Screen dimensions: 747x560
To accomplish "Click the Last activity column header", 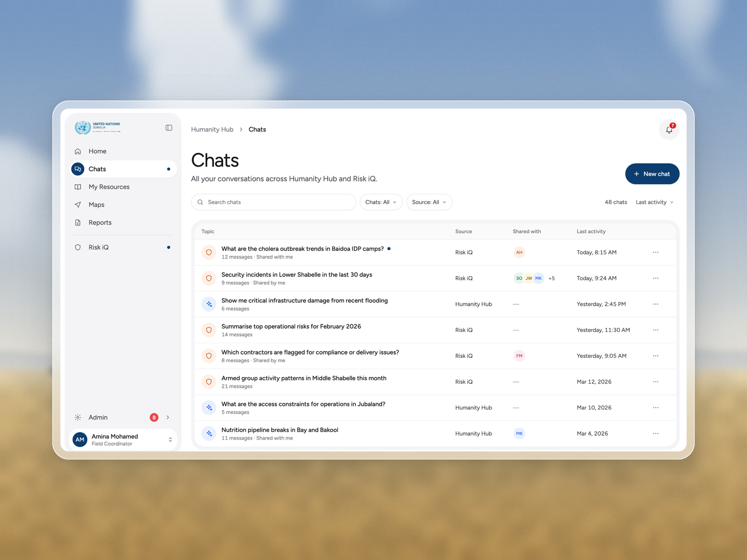I will coord(591,231).
